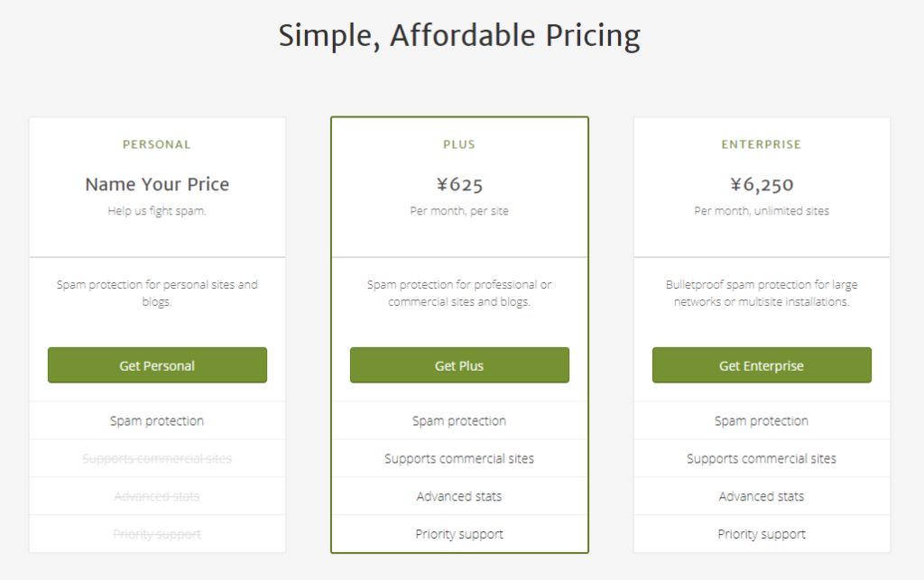Select the PERSONAL plan heading

(x=157, y=145)
